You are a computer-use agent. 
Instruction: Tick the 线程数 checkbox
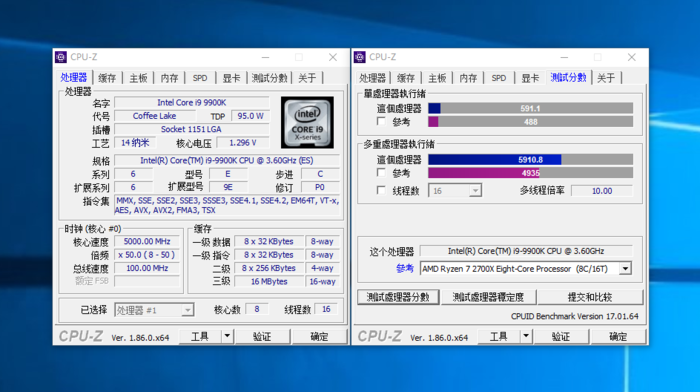381,191
